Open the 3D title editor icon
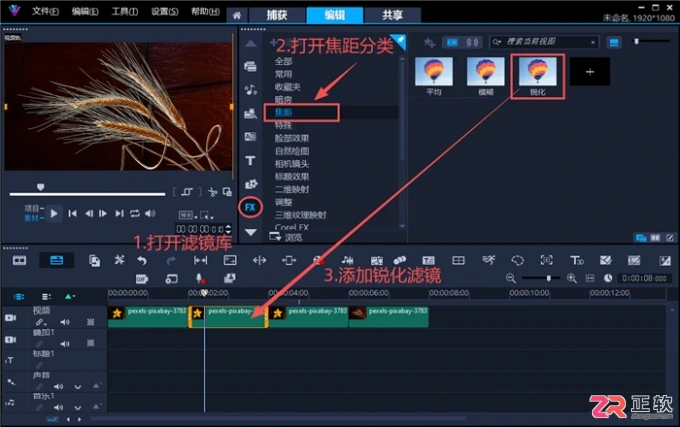The image size is (680, 427). click(x=576, y=261)
